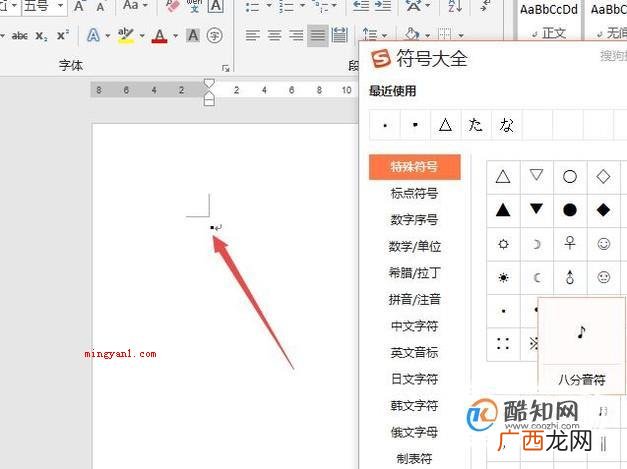Viewport: 627px width, 469px height.
Task: Insert recently used た character
Action: [x=476, y=125]
